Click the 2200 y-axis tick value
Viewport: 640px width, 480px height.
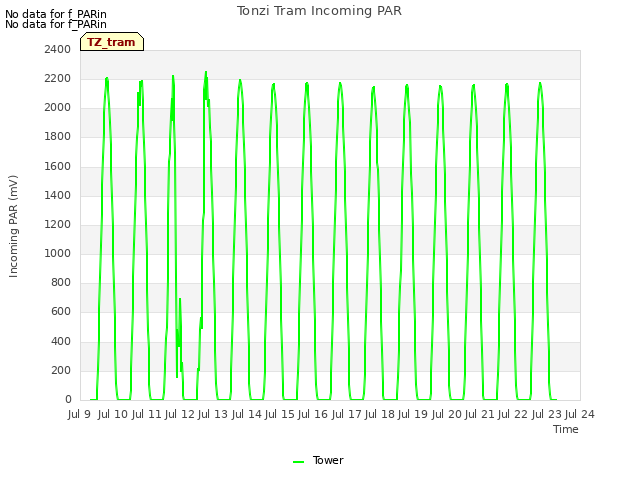coord(58,78)
